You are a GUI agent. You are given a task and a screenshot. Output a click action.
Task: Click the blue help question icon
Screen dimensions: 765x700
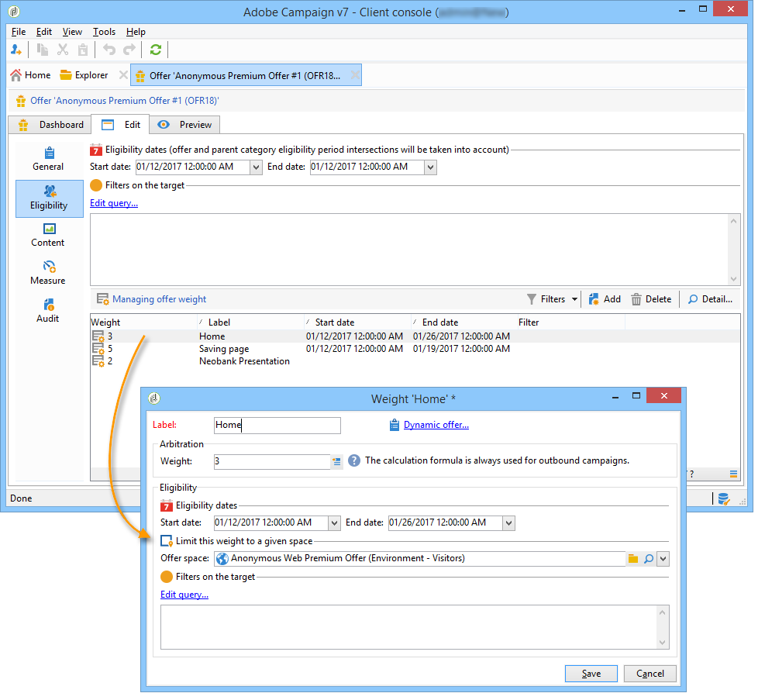tap(354, 461)
